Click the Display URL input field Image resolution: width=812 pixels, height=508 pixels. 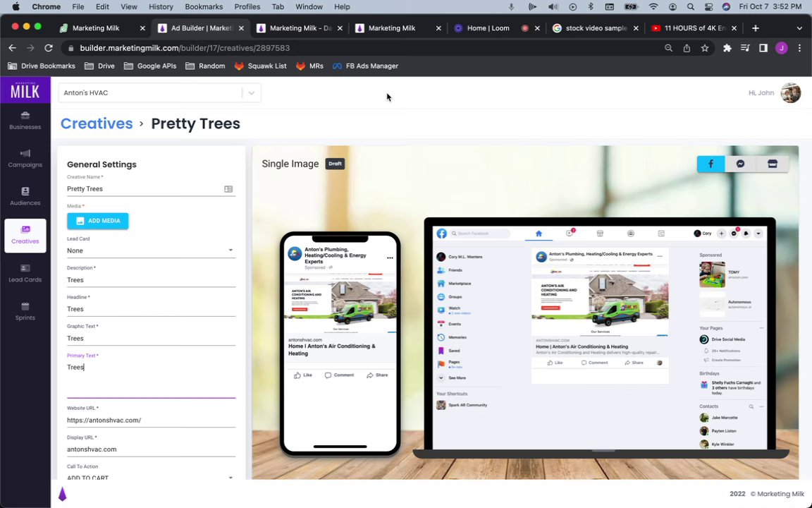(151, 449)
